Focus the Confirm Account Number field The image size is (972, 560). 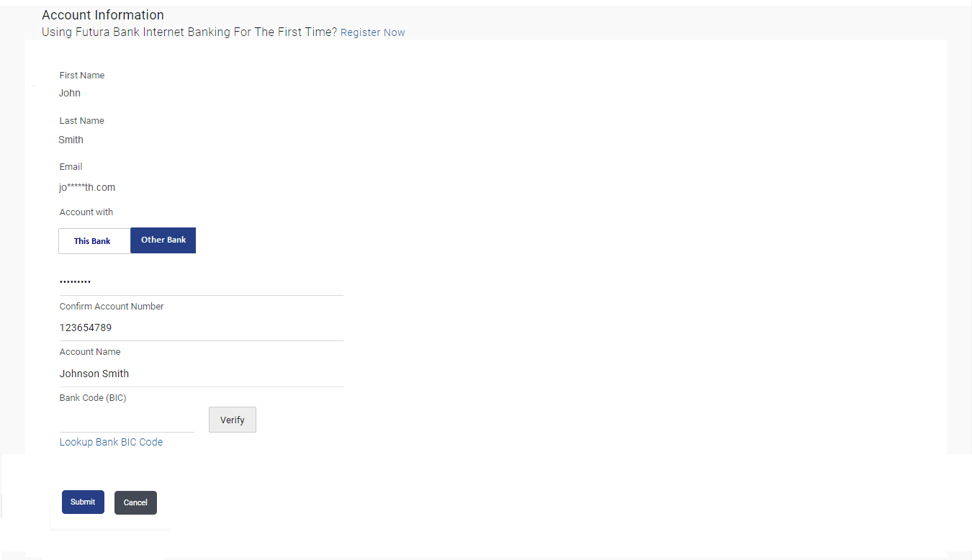pyautogui.click(x=201, y=328)
